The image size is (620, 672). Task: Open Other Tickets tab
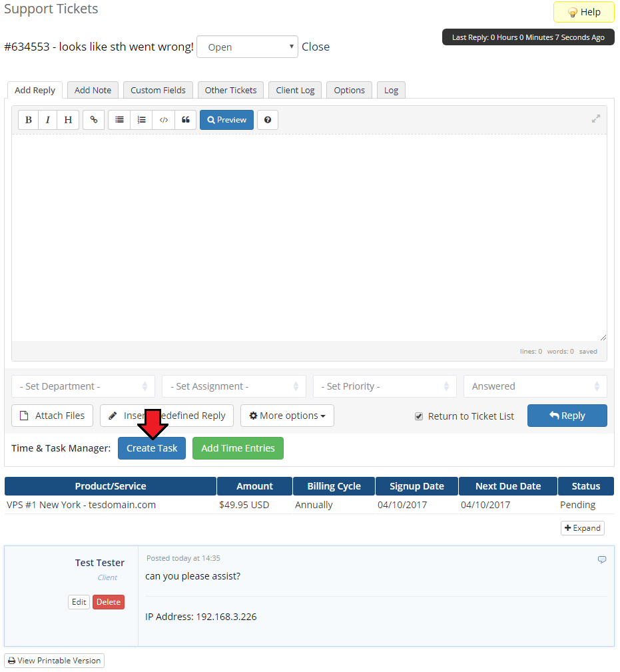tap(230, 90)
